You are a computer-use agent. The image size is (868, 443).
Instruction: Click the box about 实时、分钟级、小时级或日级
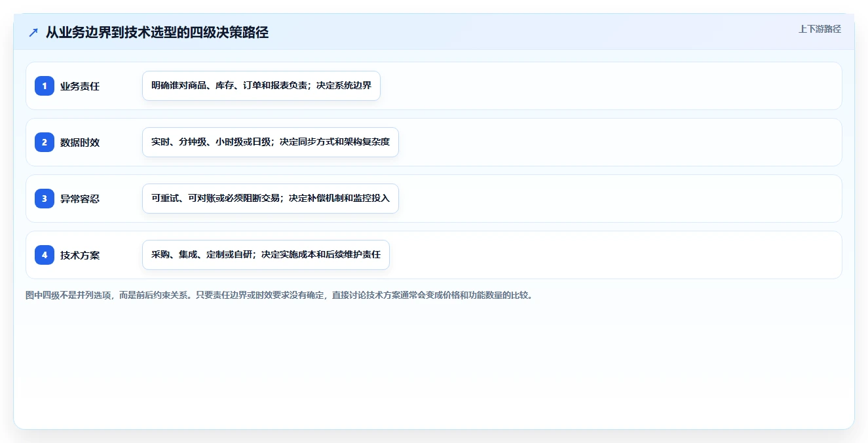(x=271, y=142)
